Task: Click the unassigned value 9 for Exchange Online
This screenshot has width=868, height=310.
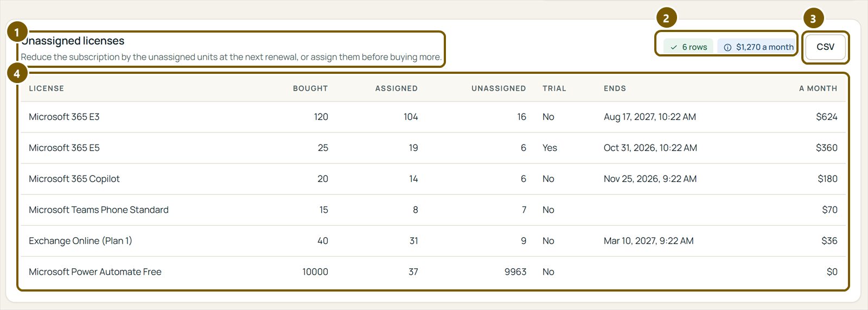Action: click(x=524, y=241)
